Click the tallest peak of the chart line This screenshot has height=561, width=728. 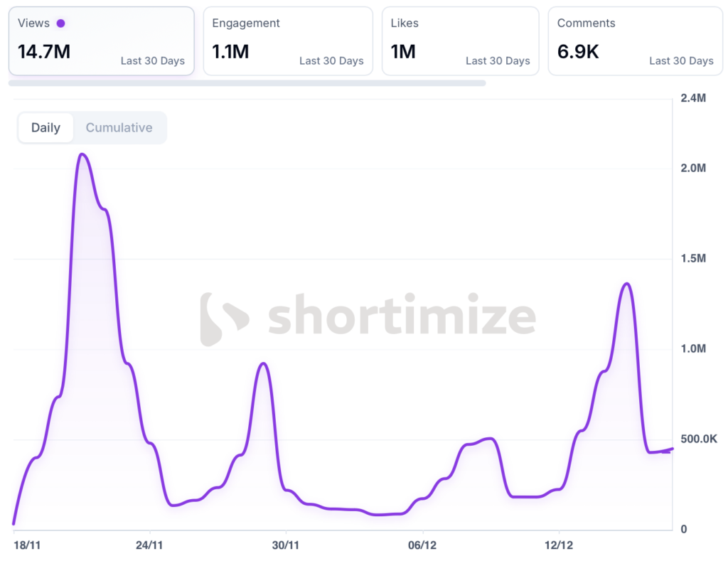click(x=82, y=154)
